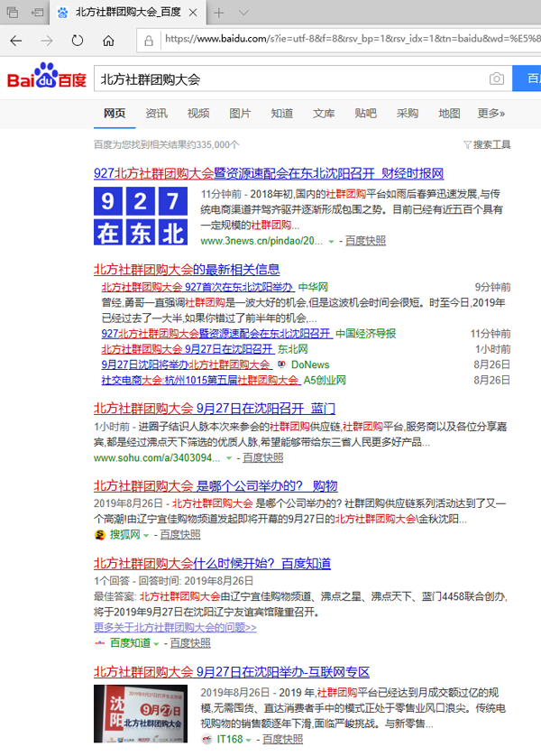Click the browser address bar URL

352,39
